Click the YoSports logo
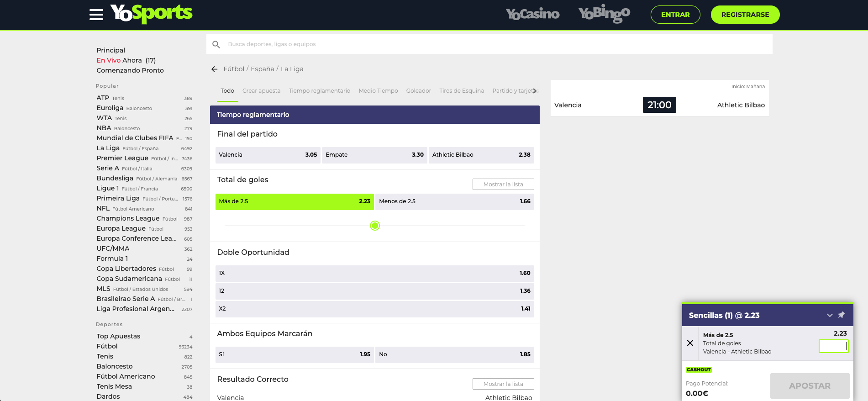 (x=151, y=13)
